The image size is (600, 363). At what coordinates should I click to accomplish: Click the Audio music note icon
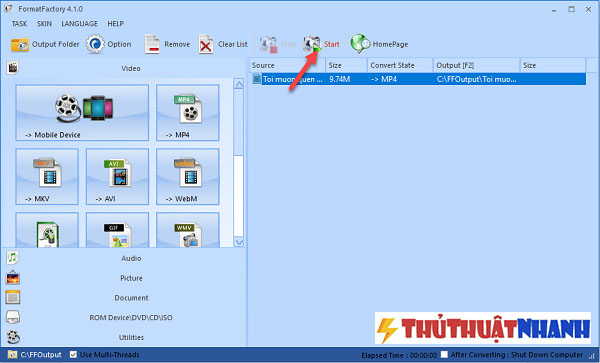tap(13, 258)
